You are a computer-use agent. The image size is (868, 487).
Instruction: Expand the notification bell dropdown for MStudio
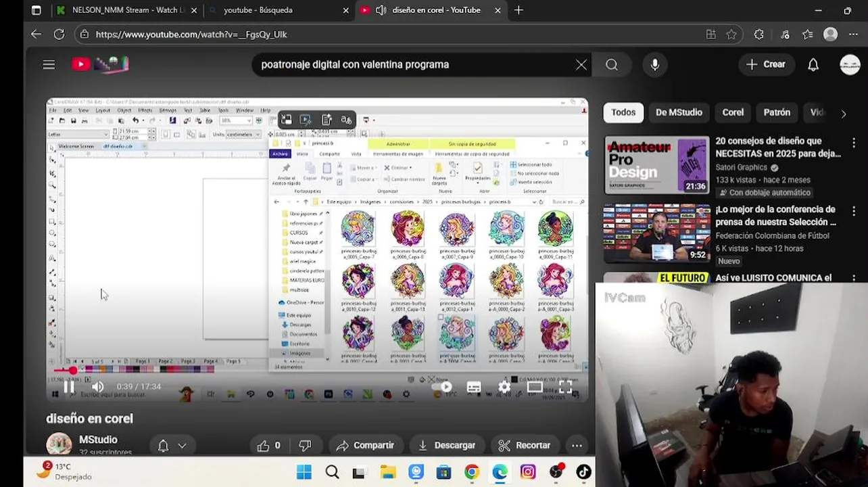pos(172,445)
